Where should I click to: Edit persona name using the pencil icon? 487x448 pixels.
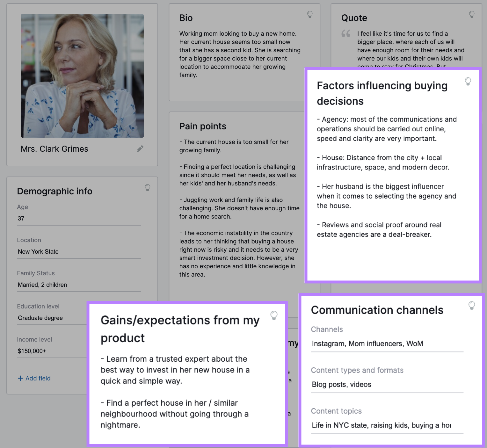(x=140, y=149)
